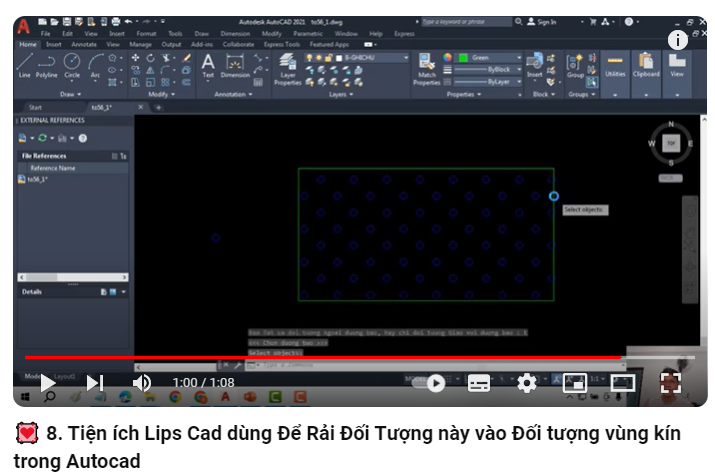Expand the Draw panel
The height and width of the screenshot is (476, 715).
pyautogui.click(x=71, y=94)
